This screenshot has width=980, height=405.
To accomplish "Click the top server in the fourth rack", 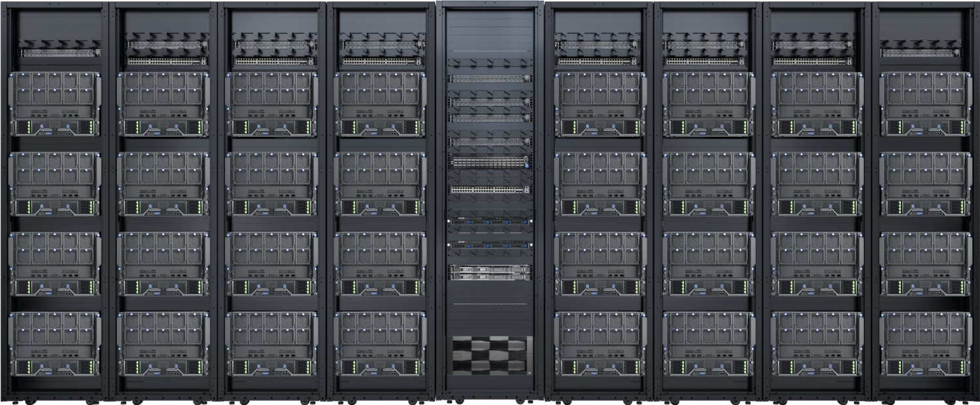I will coord(380,104).
